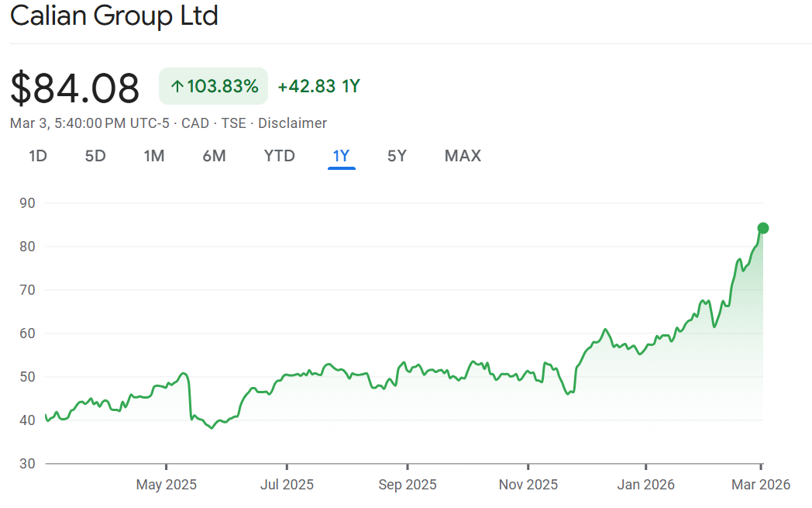Switch to the 1D time range
Screen dimensions: 812x508
(38, 156)
